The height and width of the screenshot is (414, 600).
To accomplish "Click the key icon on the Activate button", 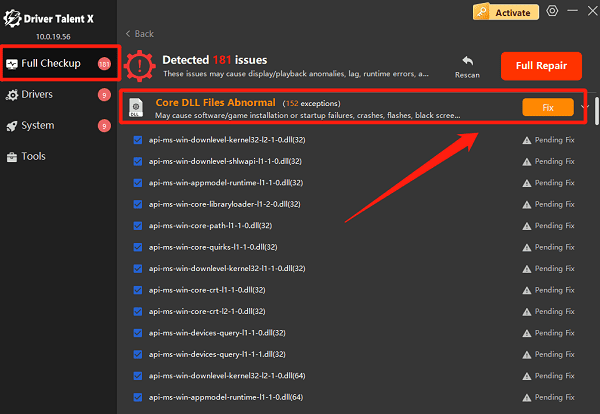I will click(x=483, y=12).
